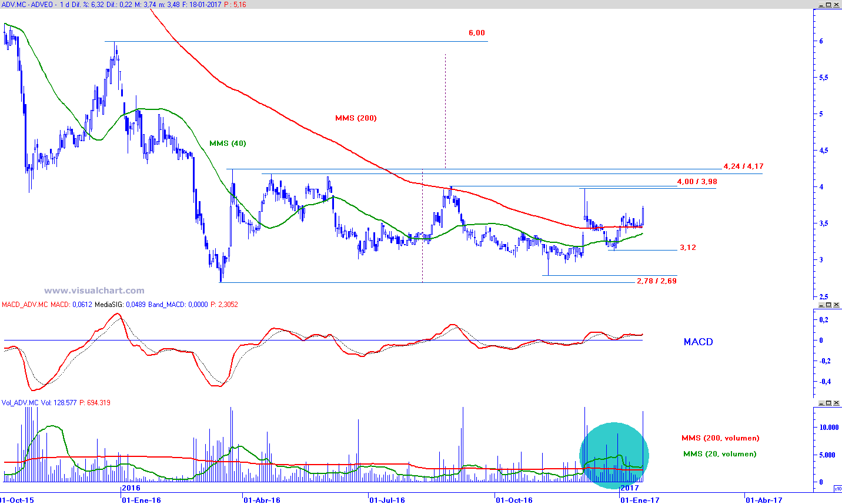Click the MediaSIG: 0,0489 value
Viewport: 842px width, 504px height.
point(119,305)
